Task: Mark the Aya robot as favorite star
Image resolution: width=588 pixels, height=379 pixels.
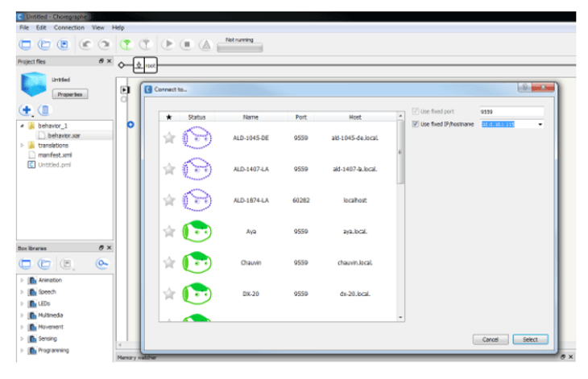Action: (x=169, y=231)
